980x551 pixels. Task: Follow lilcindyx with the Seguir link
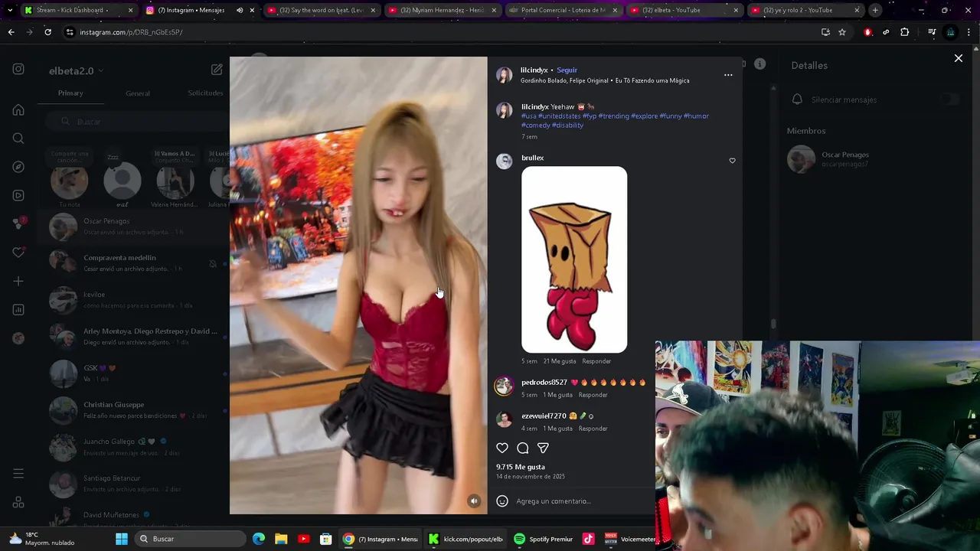567,70
